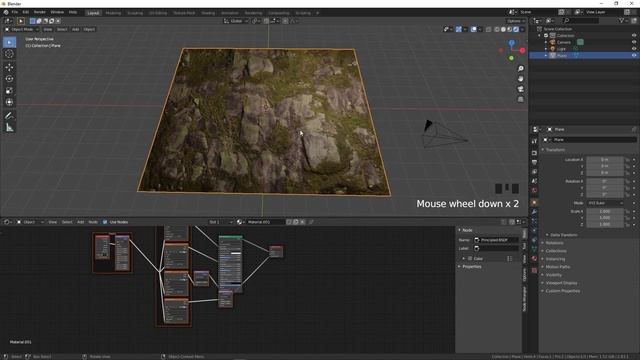Toggle camera view icon in viewport

[520, 89]
